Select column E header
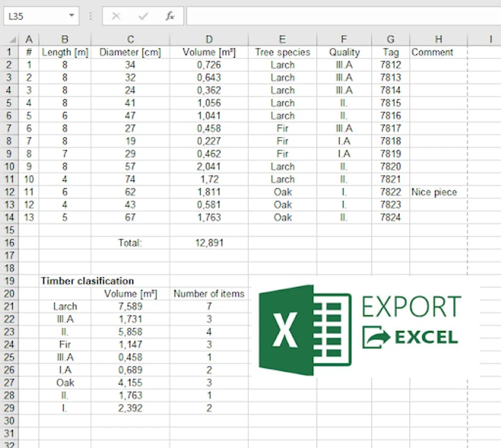This screenshot has height=448, width=501. pos(282,39)
